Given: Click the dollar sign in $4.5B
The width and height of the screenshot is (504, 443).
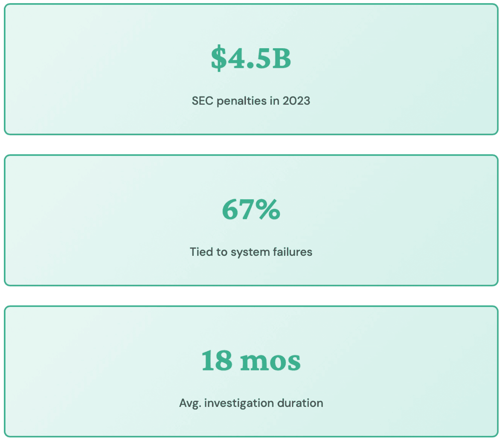Looking at the screenshot, I should [218, 59].
